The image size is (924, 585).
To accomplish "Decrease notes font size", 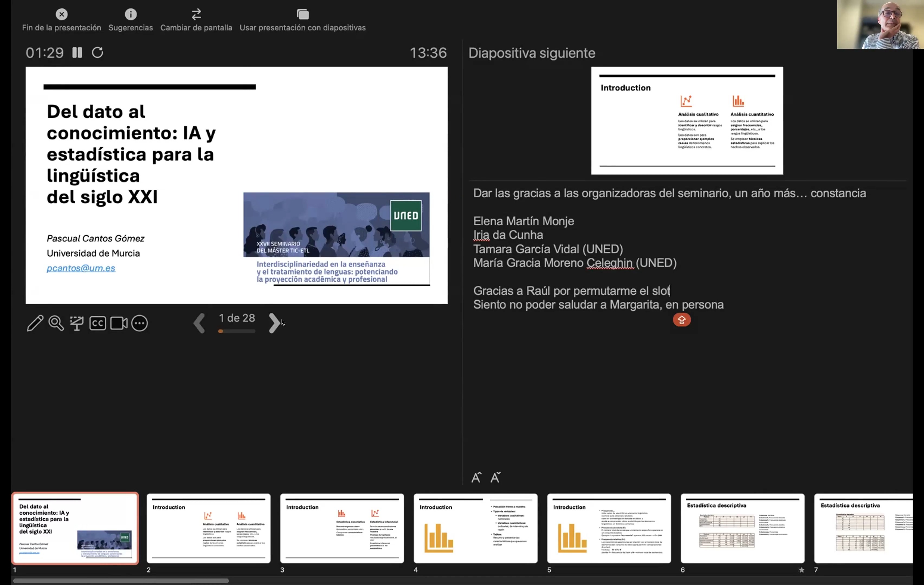I will point(495,477).
